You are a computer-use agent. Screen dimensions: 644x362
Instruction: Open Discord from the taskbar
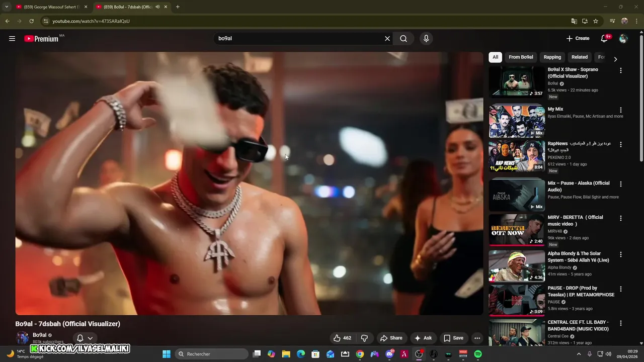click(389, 354)
